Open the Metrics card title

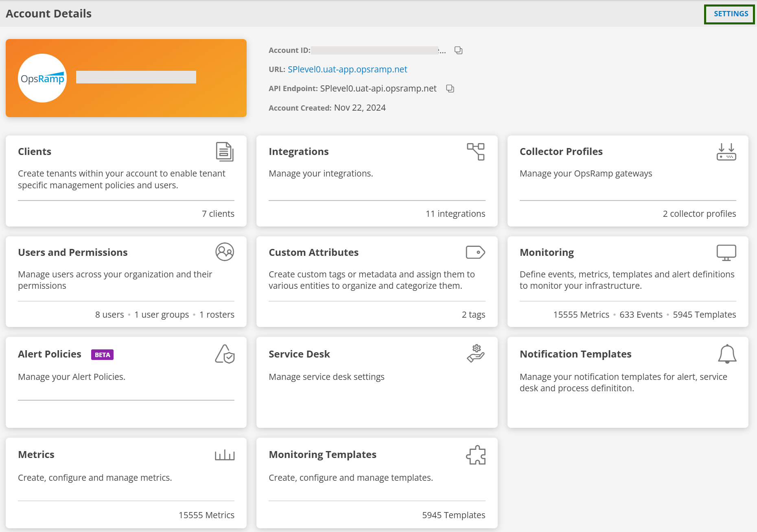pos(36,455)
